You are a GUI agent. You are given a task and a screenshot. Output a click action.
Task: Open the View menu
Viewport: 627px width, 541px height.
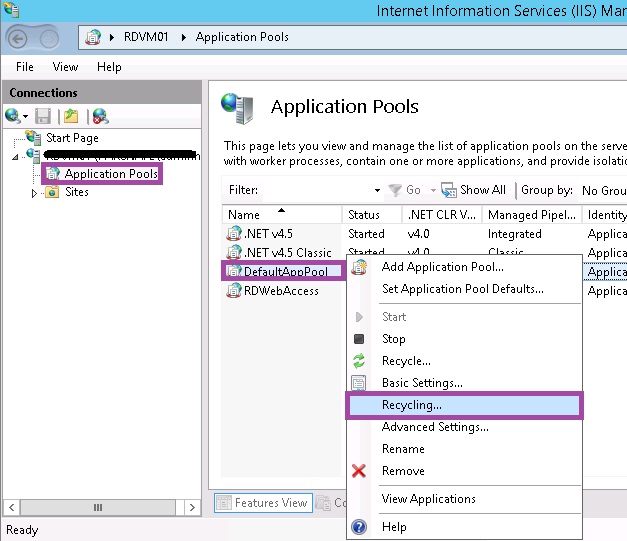[x=65, y=67]
